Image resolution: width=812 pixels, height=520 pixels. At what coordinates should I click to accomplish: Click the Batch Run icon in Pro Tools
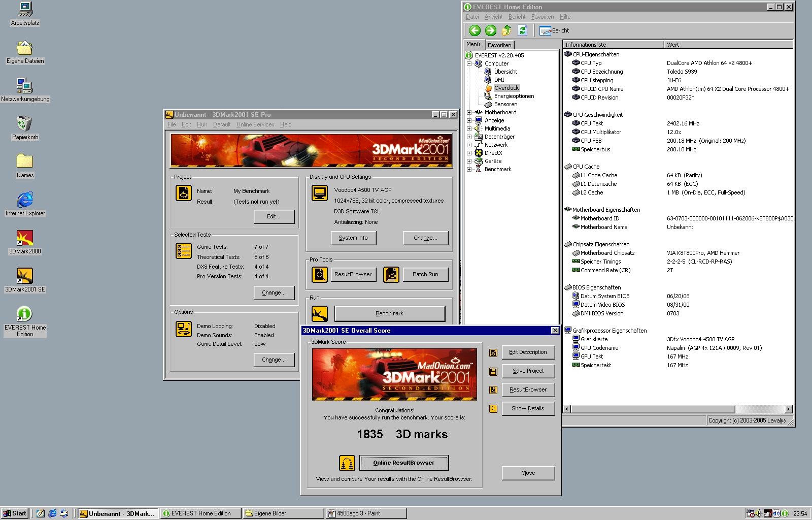[391, 275]
